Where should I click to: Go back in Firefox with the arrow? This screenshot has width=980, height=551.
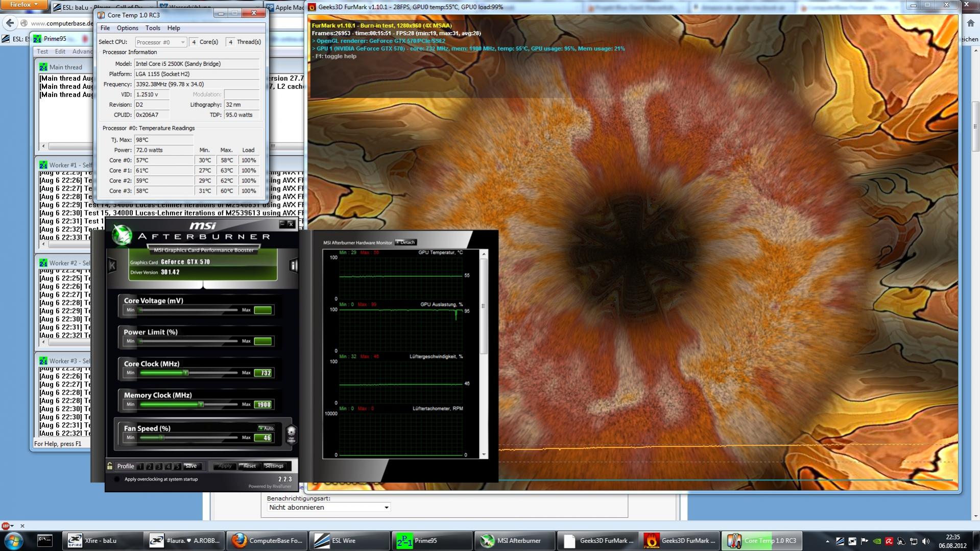[x=10, y=23]
